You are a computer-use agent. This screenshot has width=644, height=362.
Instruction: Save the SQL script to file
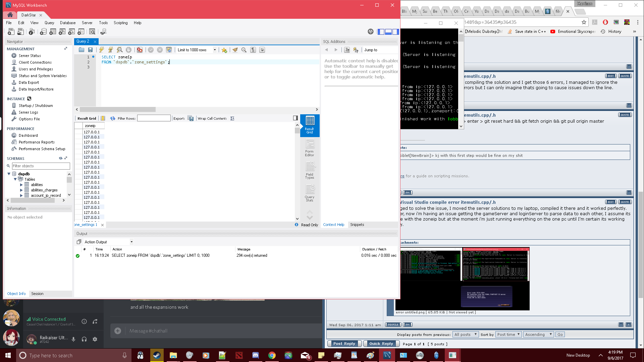(90, 50)
